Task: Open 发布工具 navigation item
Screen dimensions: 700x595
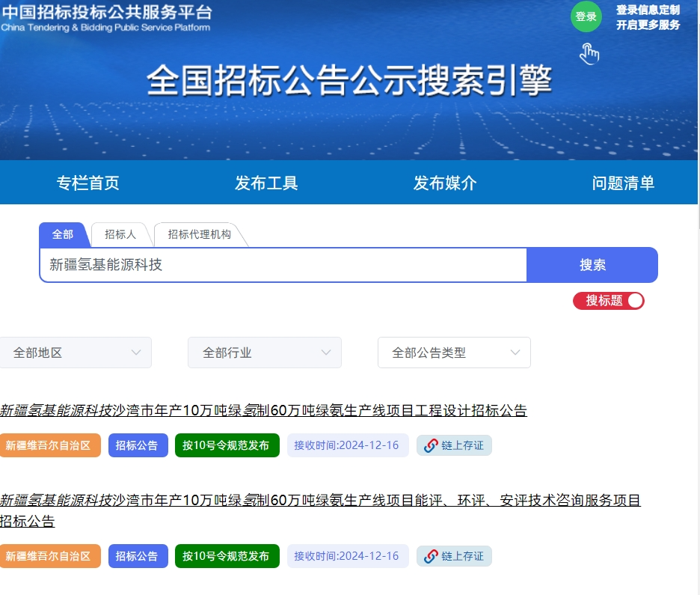Action: click(x=266, y=183)
